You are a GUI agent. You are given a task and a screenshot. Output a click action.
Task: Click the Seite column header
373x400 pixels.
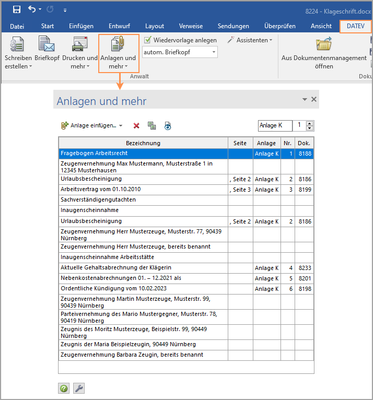click(x=240, y=143)
